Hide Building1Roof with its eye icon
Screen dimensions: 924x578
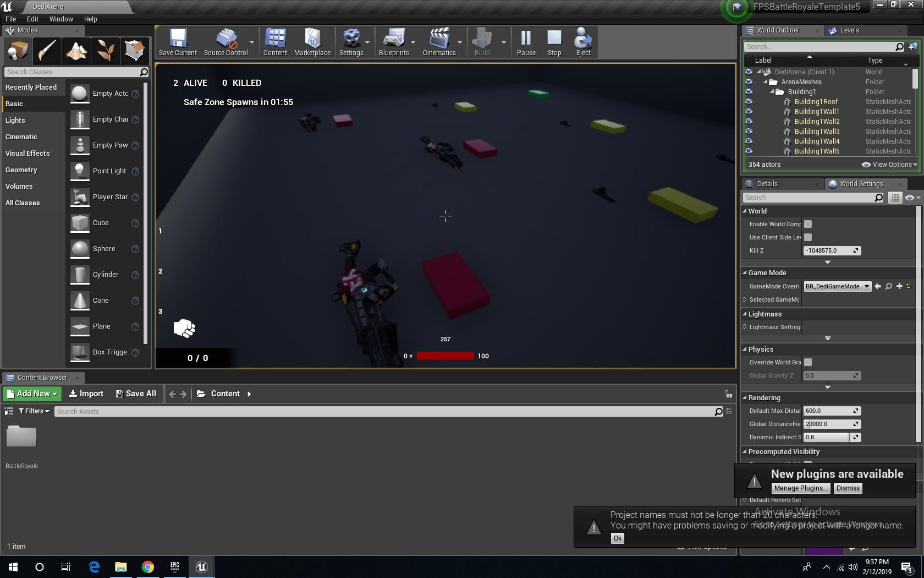tap(749, 101)
